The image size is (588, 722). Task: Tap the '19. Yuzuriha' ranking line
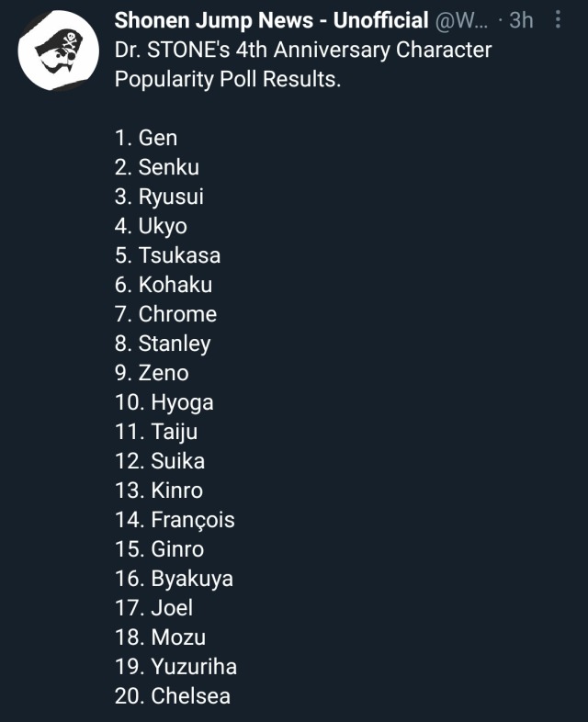coord(175,667)
